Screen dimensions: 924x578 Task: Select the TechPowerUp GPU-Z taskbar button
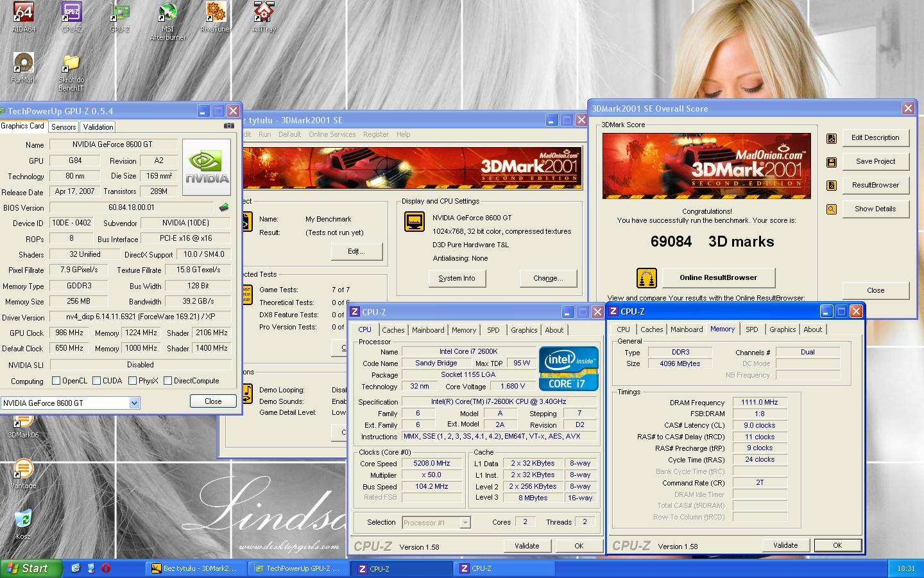coord(299,568)
